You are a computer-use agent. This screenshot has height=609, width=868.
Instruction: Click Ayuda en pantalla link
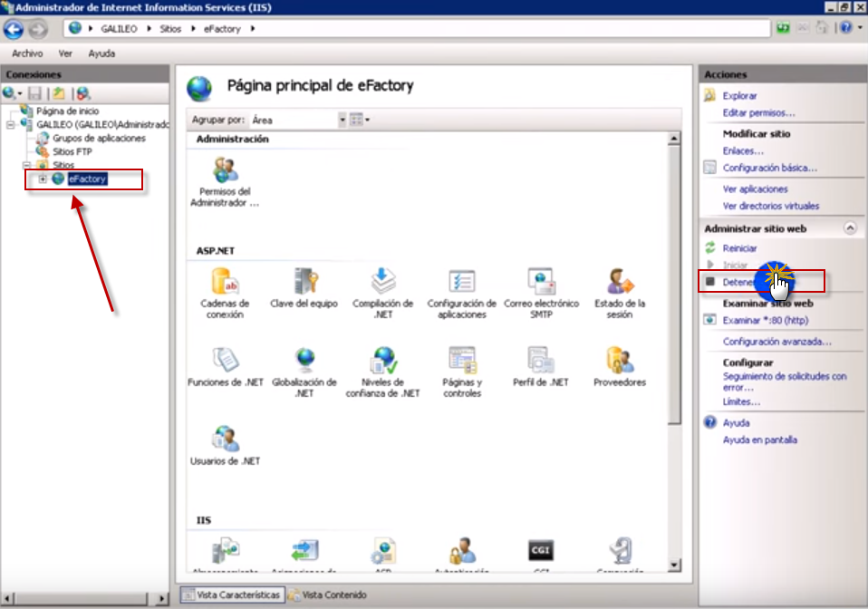[760, 440]
